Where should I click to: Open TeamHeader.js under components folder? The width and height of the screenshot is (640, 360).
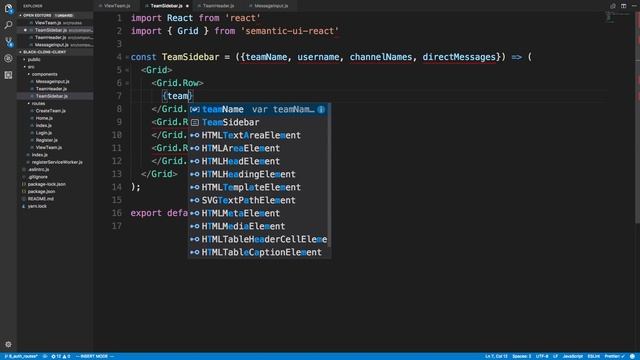(55, 89)
